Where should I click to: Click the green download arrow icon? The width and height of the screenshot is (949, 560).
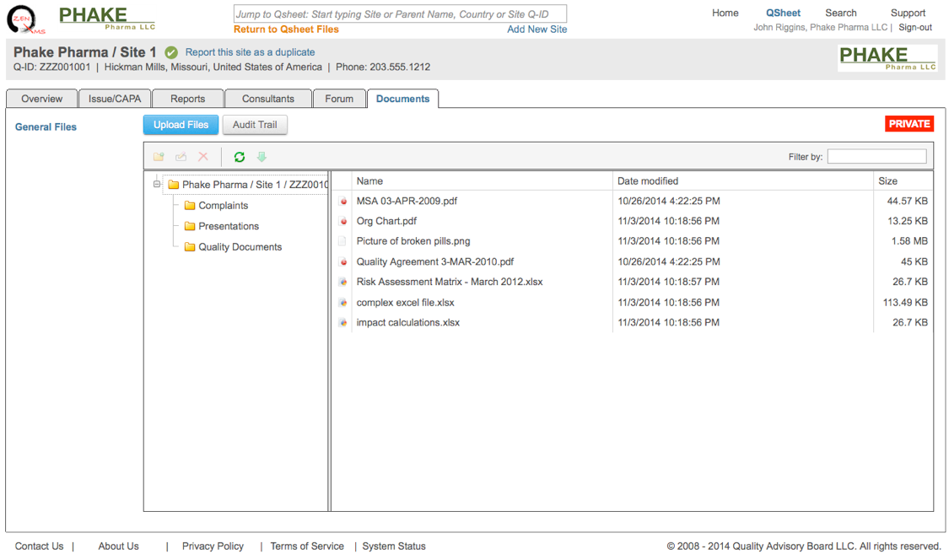pyautogui.click(x=262, y=157)
